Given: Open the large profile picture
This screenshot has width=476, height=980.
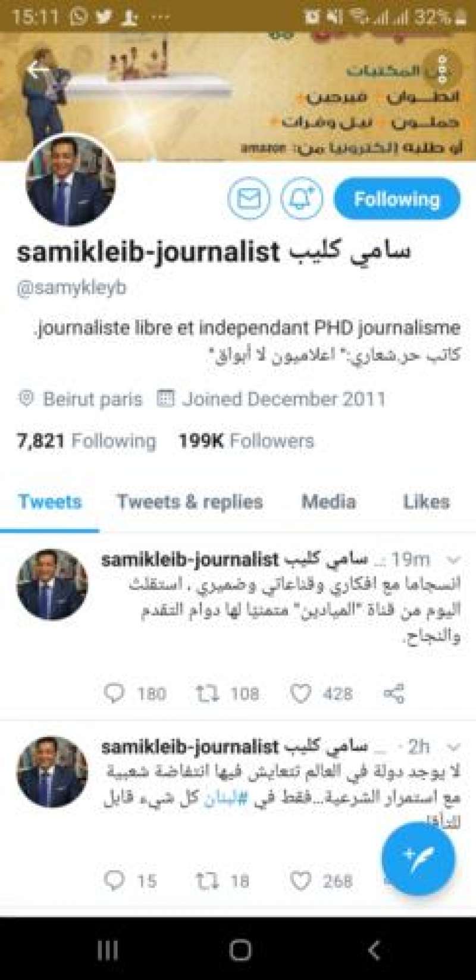Looking at the screenshot, I should [x=71, y=180].
